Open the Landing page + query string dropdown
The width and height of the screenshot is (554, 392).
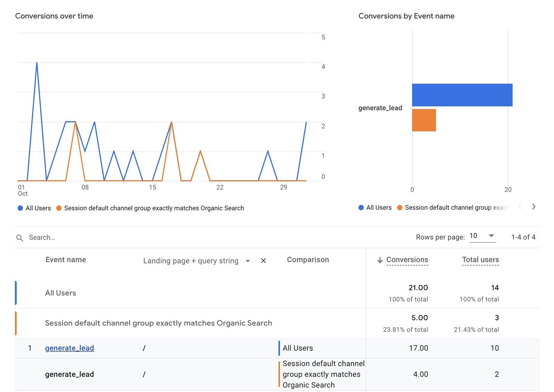point(196,261)
